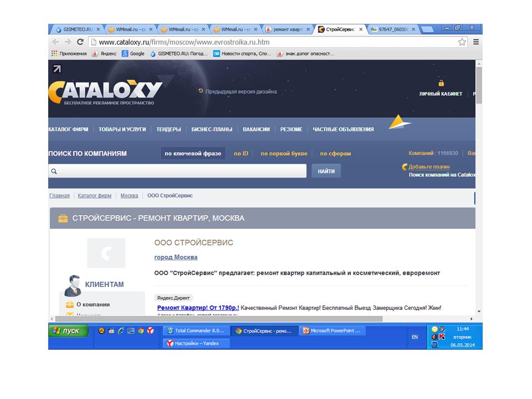Viewport: 532px width, 399px height.
Task: Close the 97647_06050 tab
Action: (x=413, y=29)
